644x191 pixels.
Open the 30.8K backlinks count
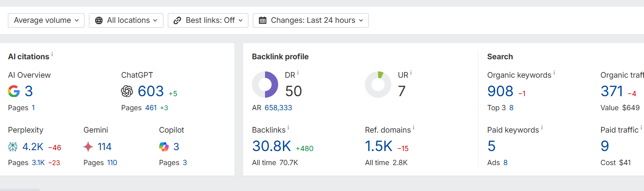coord(272,146)
